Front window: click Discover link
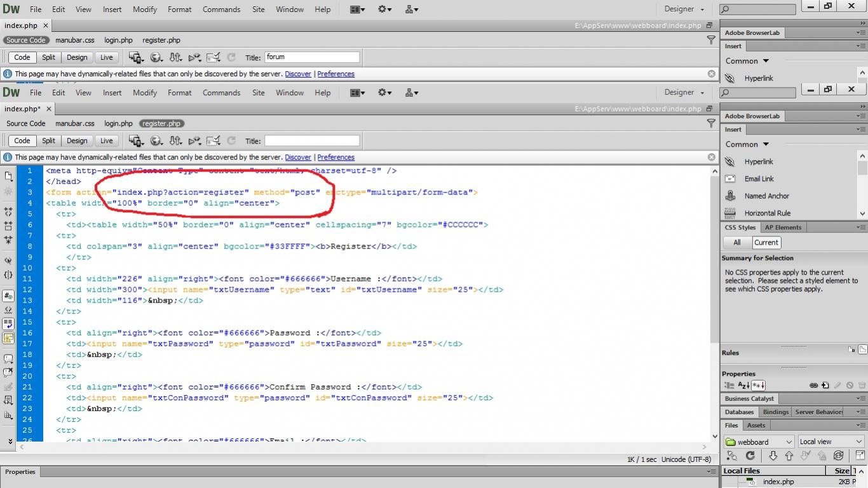 click(x=298, y=157)
